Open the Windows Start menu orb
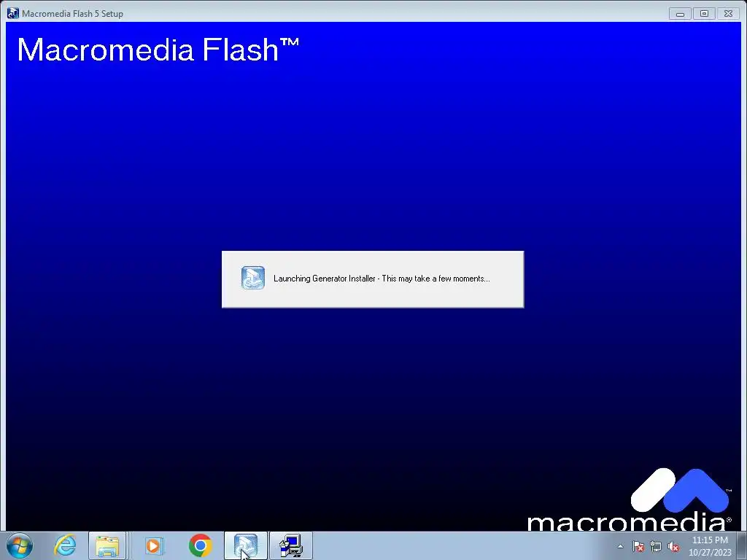This screenshot has width=747, height=560. pos(20,545)
